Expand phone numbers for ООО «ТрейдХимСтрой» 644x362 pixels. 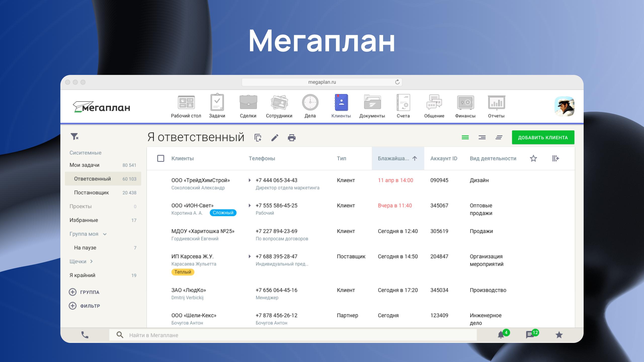250,180
